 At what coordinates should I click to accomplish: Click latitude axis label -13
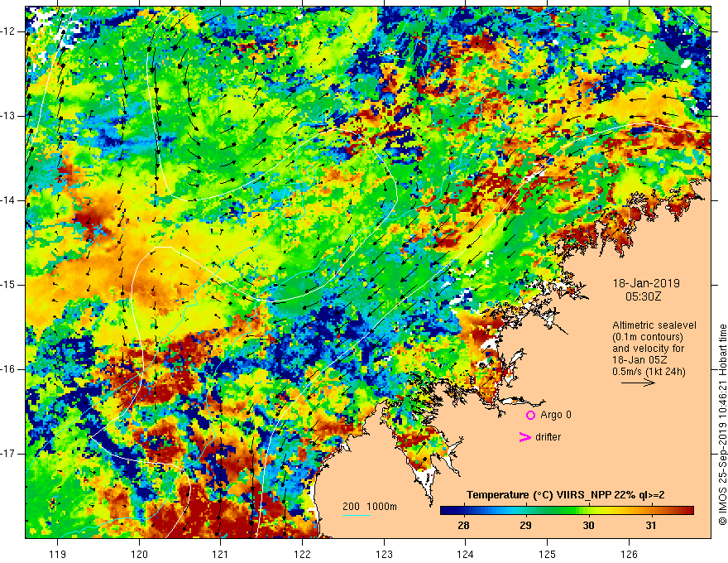[x=8, y=116]
